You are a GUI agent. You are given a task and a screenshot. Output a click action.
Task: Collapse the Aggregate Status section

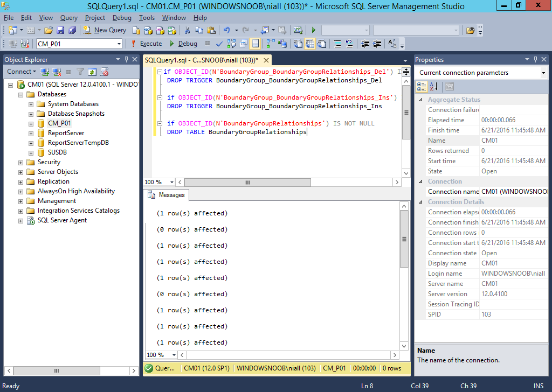point(420,100)
